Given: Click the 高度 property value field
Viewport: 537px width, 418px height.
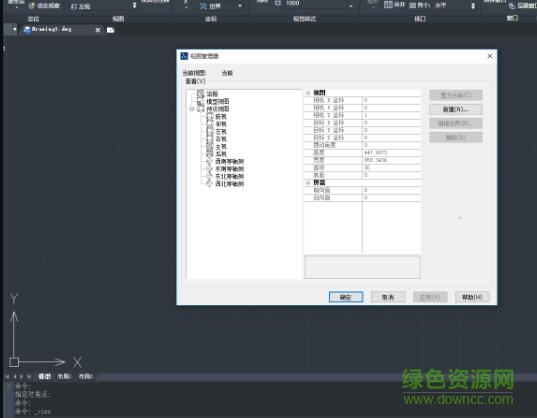Looking at the screenshot, I should 391,153.
